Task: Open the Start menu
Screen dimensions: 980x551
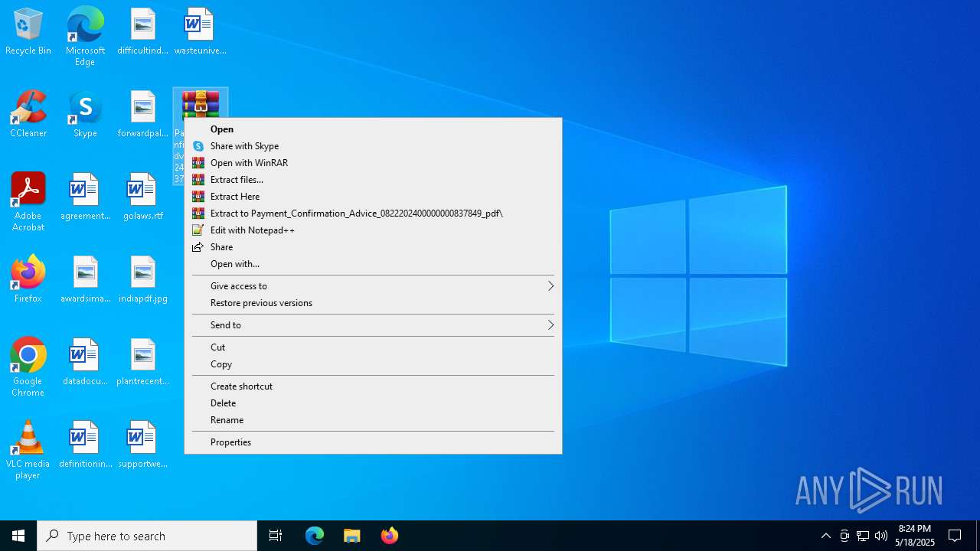Action: click(18, 536)
